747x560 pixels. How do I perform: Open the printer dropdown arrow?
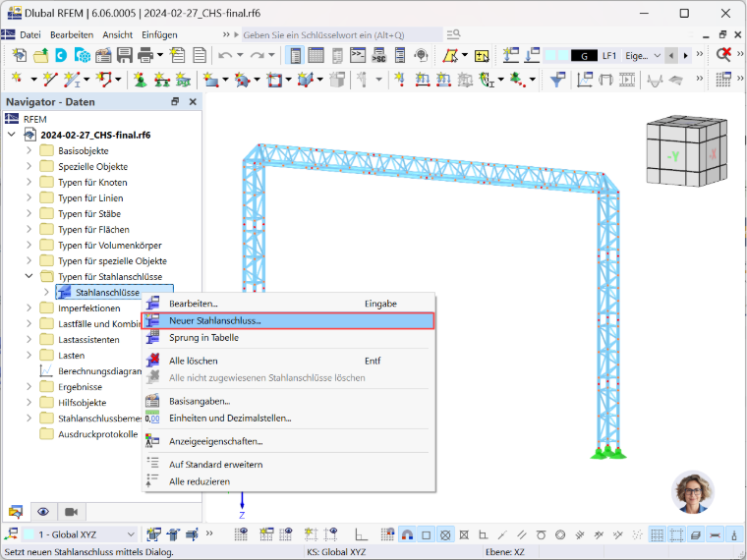[x=160, y=56]
